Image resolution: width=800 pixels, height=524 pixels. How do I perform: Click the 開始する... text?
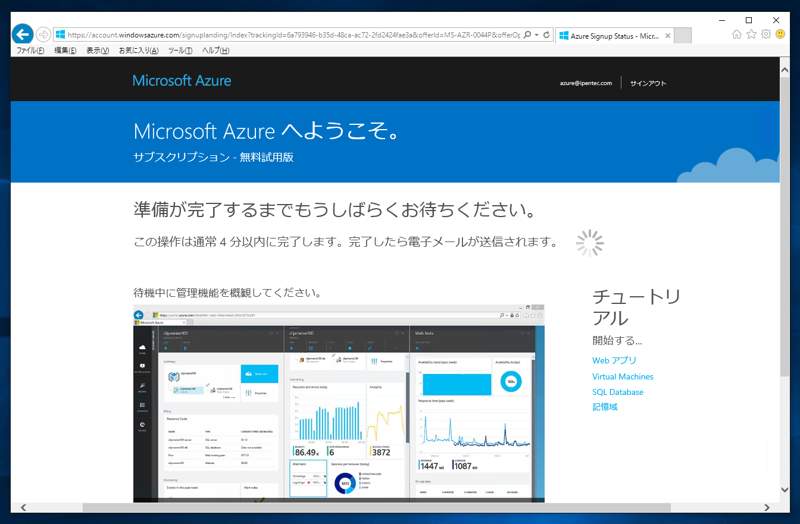coord(617,340)
